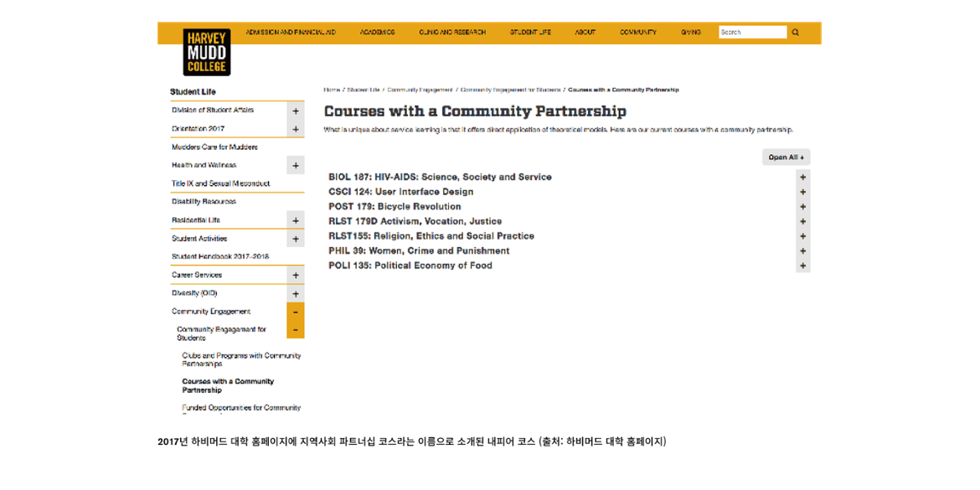
Task: Collapse the Community Engagement sidebar section
Action: coord(295,312)
